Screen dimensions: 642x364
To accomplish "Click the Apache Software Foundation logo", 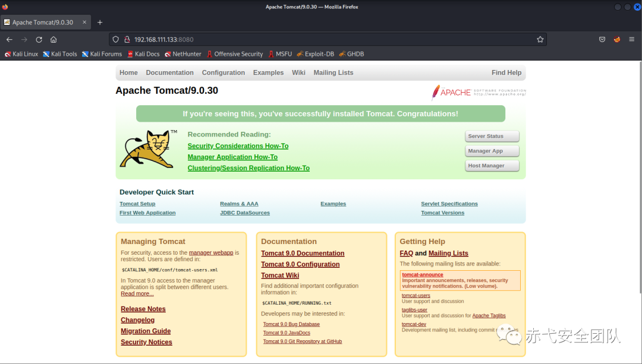I will click(x=479, y=93).
